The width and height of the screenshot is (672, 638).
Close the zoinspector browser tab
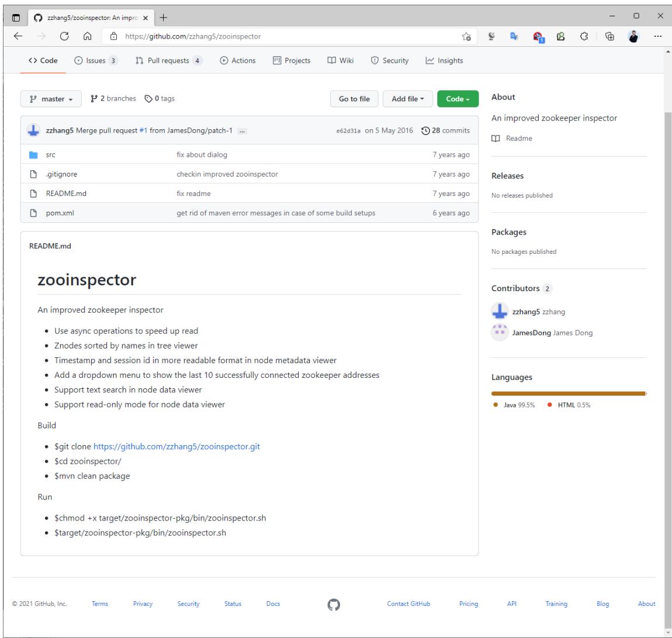[146, 18]
